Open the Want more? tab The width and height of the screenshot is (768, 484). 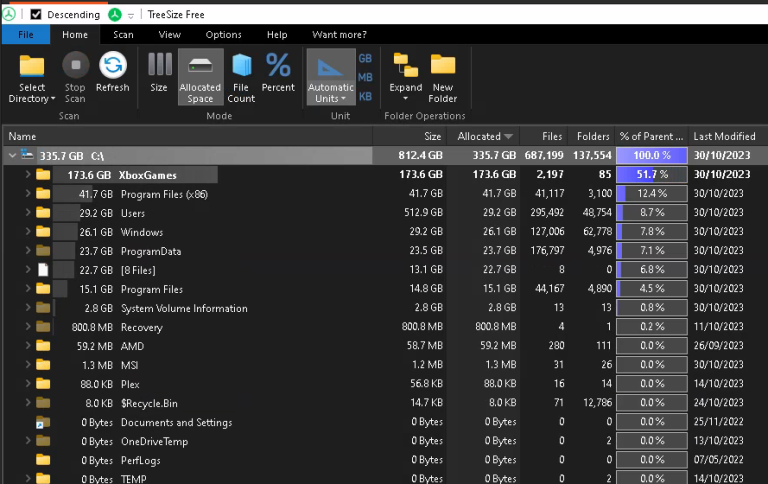[339, 35]
